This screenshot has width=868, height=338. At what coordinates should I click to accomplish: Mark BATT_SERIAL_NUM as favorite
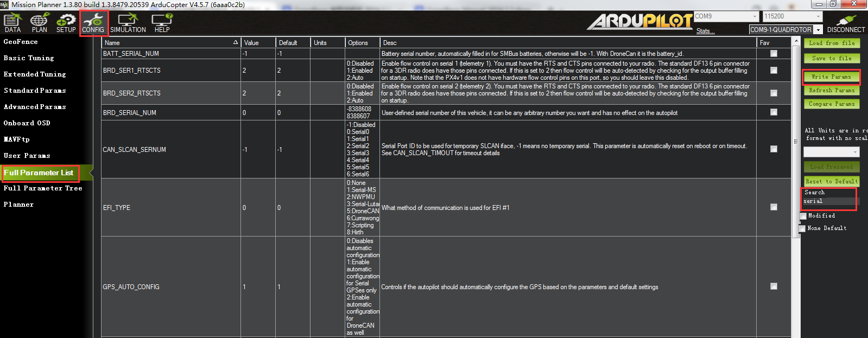tap(774, 54)
